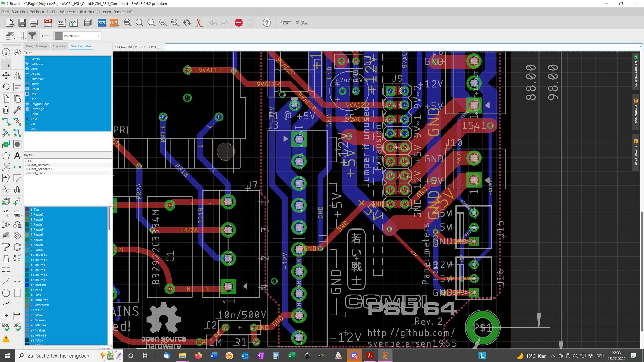Image resolution: width=644 pixels, height=362 pixels.
Task: Open the ULP icon dropdown arrow
Action: pyautogui.click(x=119, y=25)
